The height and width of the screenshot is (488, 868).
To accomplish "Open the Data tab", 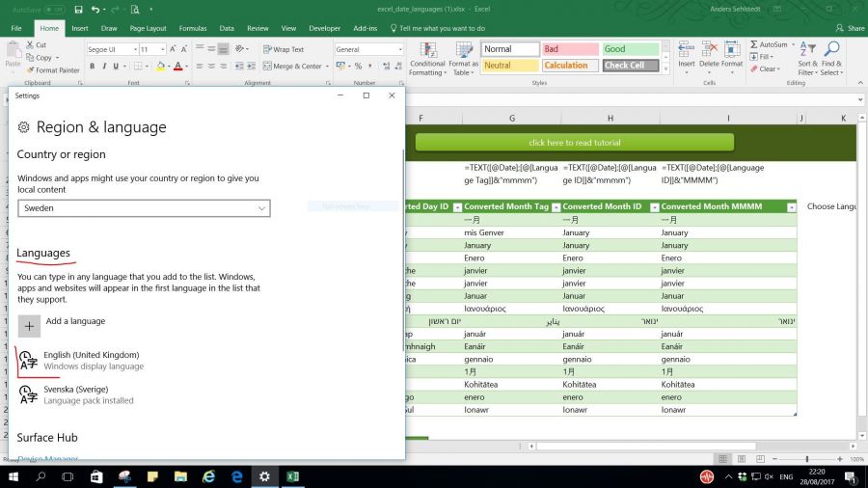I will (227, 28).
